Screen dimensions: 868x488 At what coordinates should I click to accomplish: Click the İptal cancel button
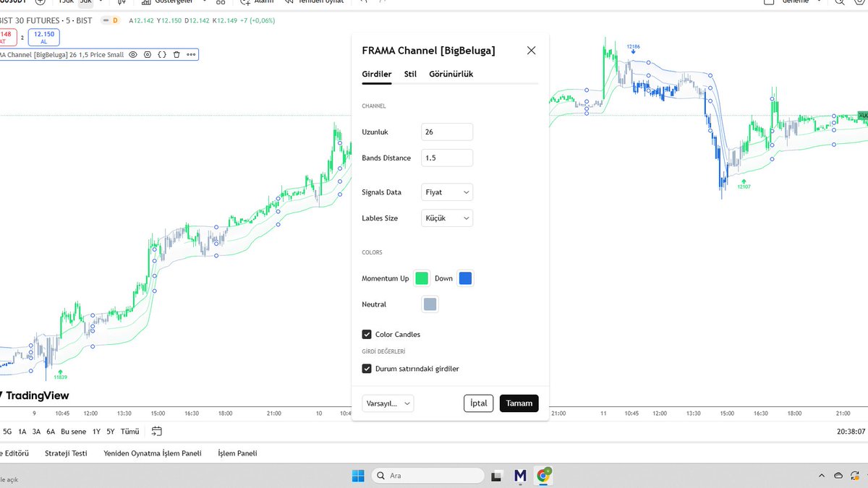click(x=478, y=403)
